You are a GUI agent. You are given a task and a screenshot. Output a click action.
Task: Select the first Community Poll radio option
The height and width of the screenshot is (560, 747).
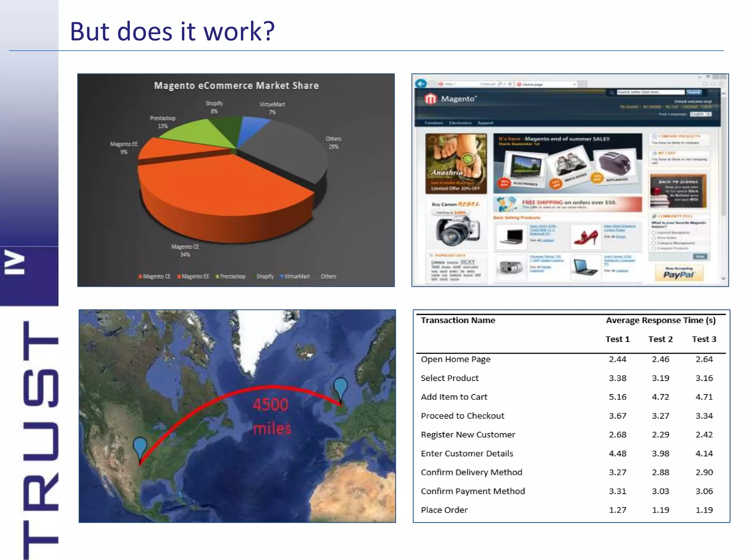(x=654, y=233)
